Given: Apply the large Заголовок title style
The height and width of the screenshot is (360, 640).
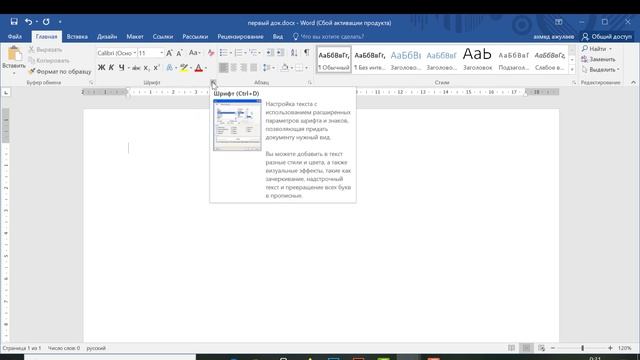Looking at the screenshot, I should pos(478,60).
